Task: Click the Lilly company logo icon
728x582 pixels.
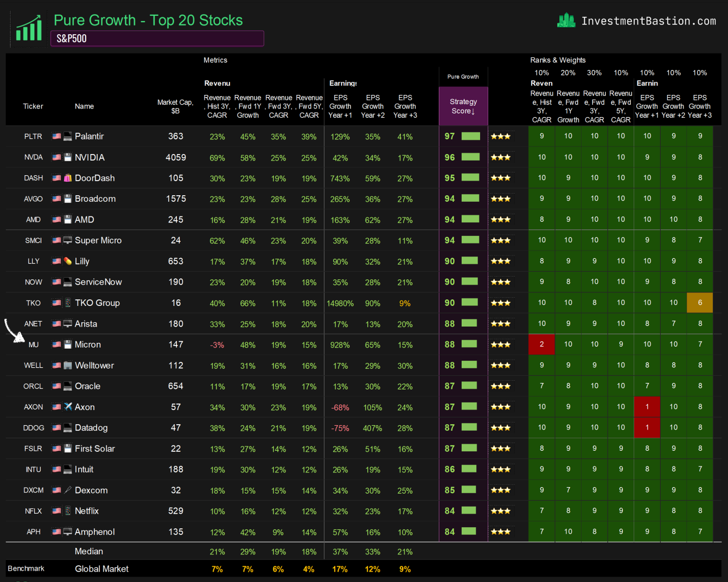Action: point(68,261)
